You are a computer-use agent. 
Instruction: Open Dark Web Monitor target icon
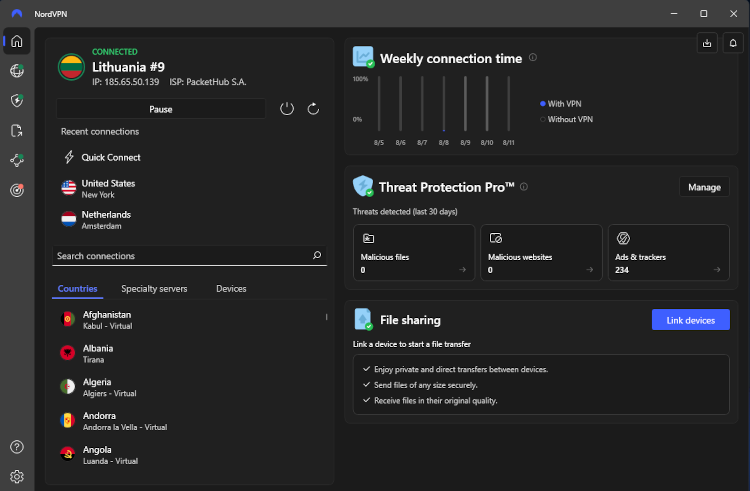(17, 190)
